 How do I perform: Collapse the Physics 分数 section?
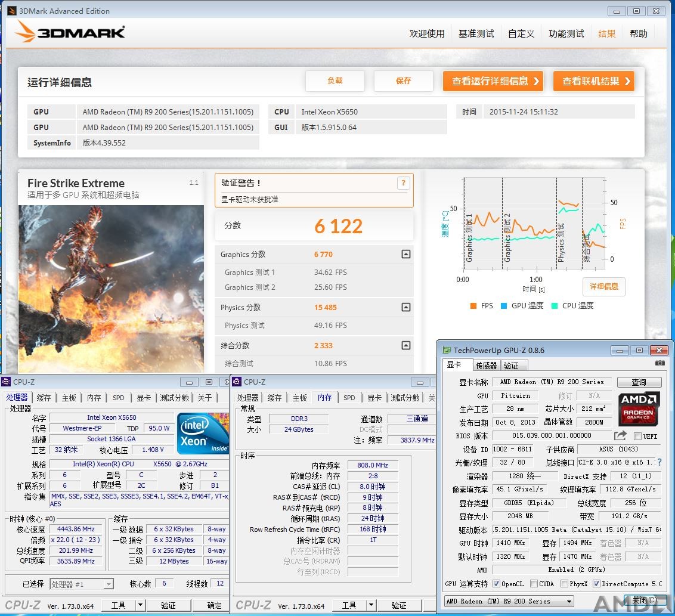coord(406,307)
